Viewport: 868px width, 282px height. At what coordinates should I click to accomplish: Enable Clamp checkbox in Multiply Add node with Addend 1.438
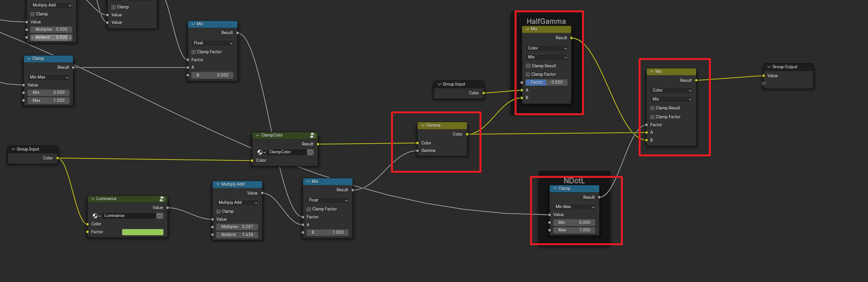tap(219, 211)
